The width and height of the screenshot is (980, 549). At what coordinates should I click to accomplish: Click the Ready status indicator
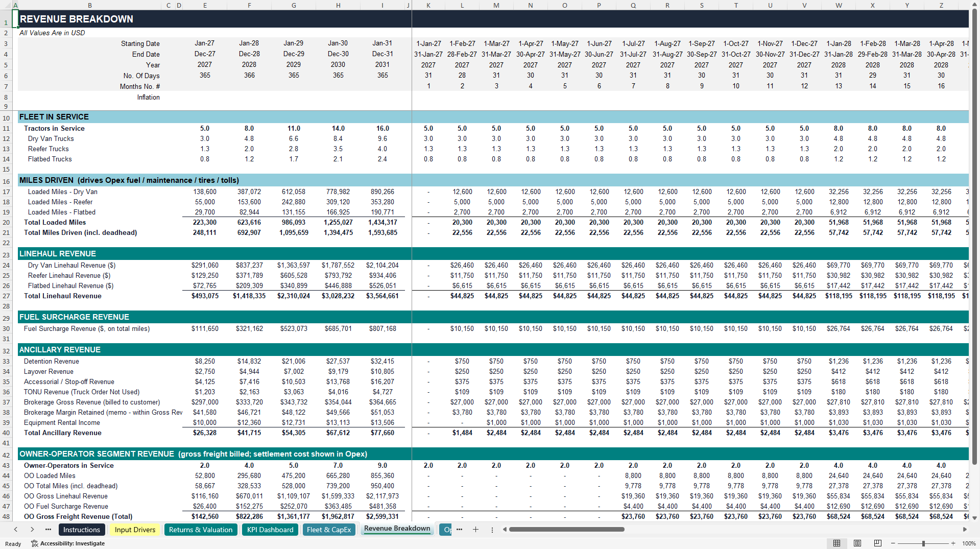[13, 544]
